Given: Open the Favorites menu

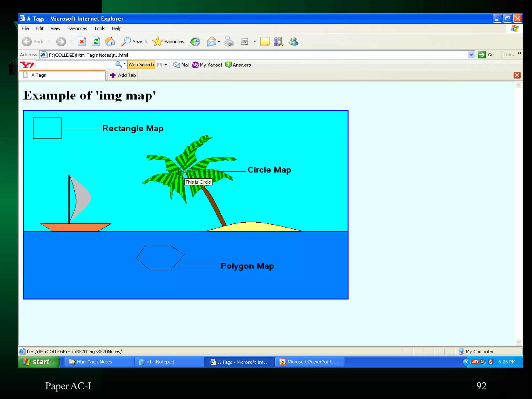Looking at the screenshot, I should 77,28.
